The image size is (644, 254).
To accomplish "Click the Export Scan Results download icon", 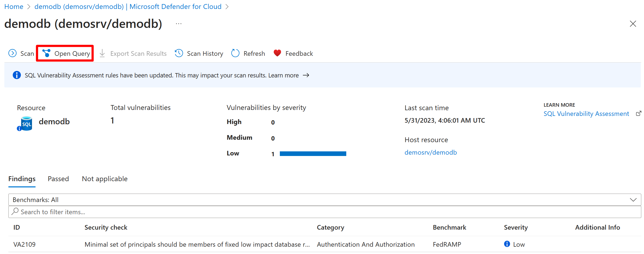I will coord(102,53).
